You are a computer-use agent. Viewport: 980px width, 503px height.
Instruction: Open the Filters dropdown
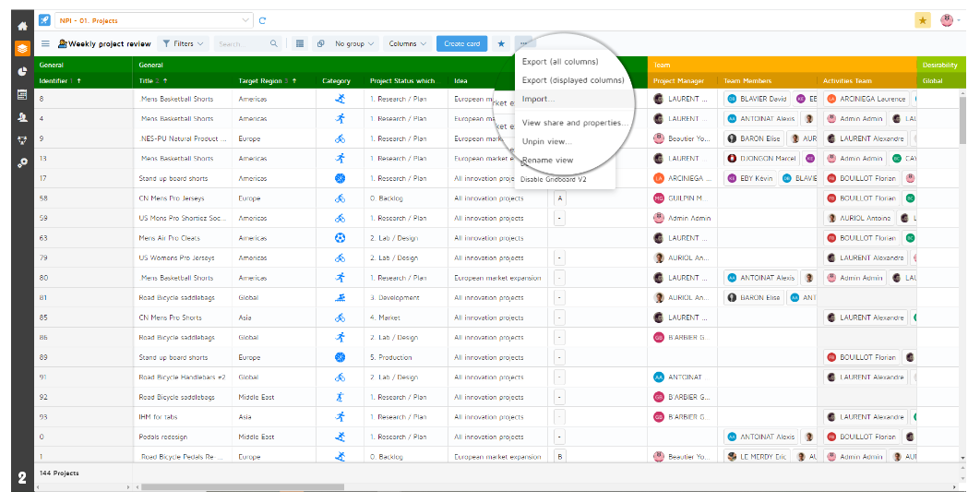[x=182, y=43]
